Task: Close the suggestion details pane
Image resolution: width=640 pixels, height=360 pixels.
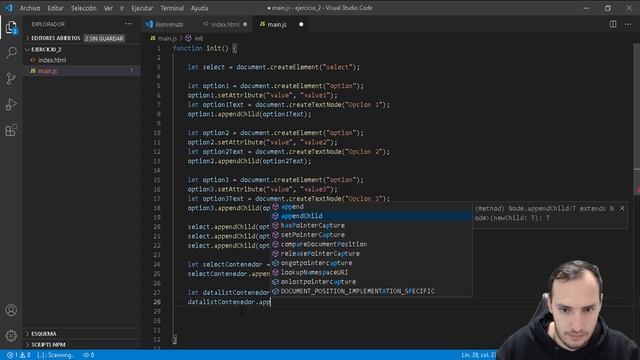Action: (622, 209)
